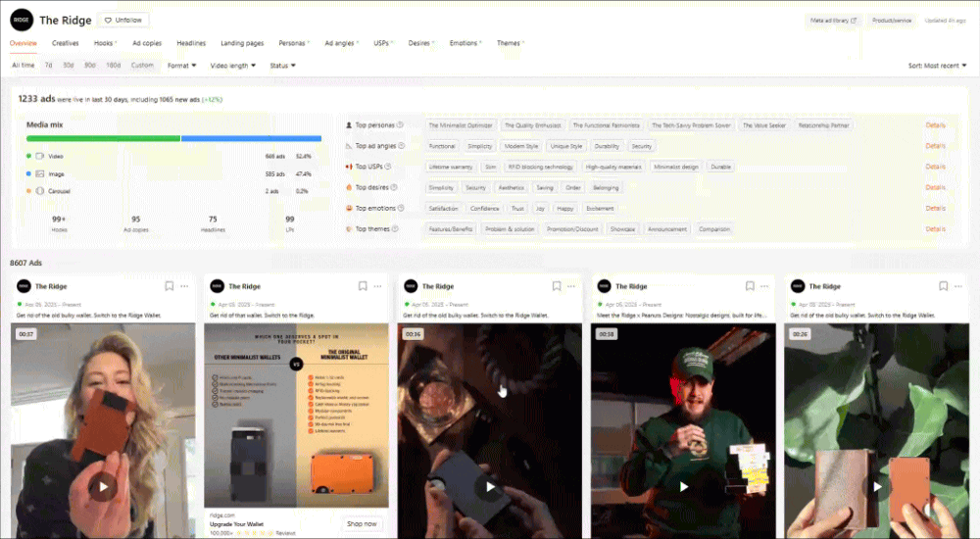
Task: Click blue Image segment of media mix bar
Action: (x=251, y=138)
